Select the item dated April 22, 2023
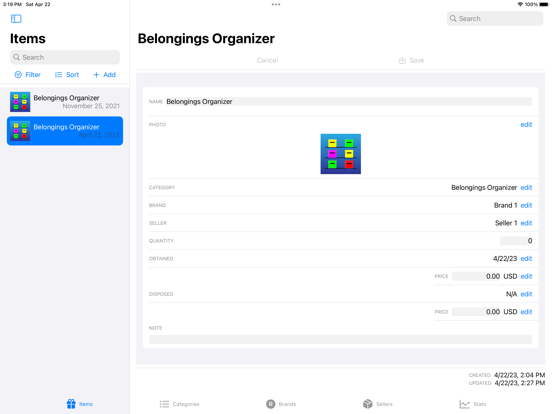The height and width of the screenshot is (414, 552). (65, 131)
